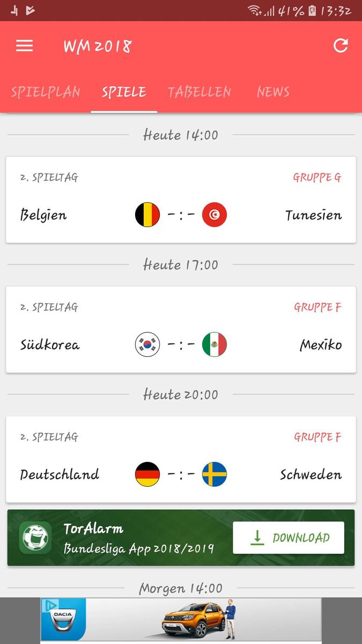The image size is (362, 644).
Task: Tap the Mexico flag icon
Action: (215, 345)
